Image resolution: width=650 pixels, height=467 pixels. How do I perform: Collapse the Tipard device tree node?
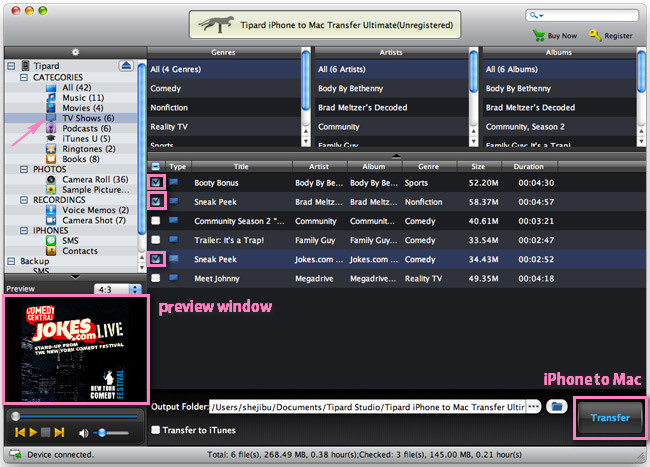pos(11,66)
